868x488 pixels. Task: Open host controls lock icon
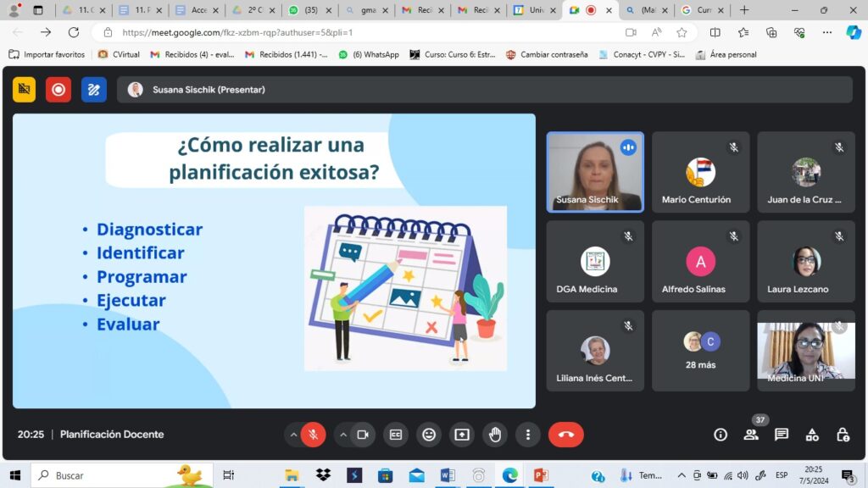(x=843, y=435)
